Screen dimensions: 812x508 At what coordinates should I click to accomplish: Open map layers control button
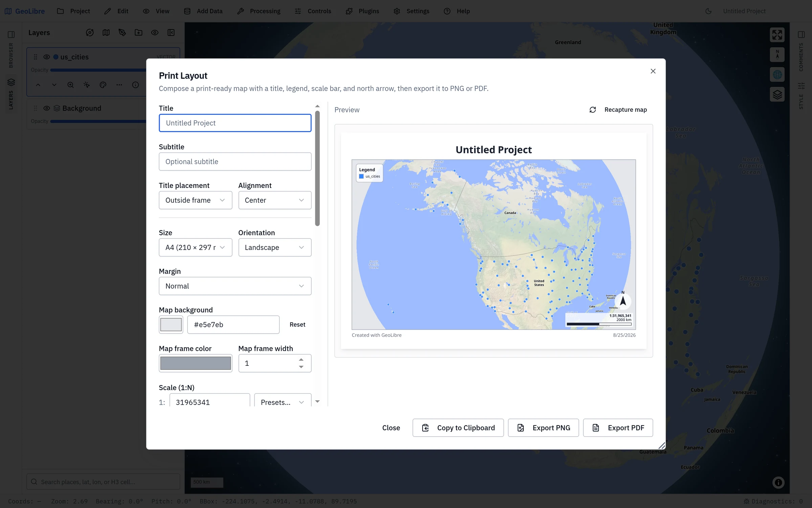[x=777, y=94]
